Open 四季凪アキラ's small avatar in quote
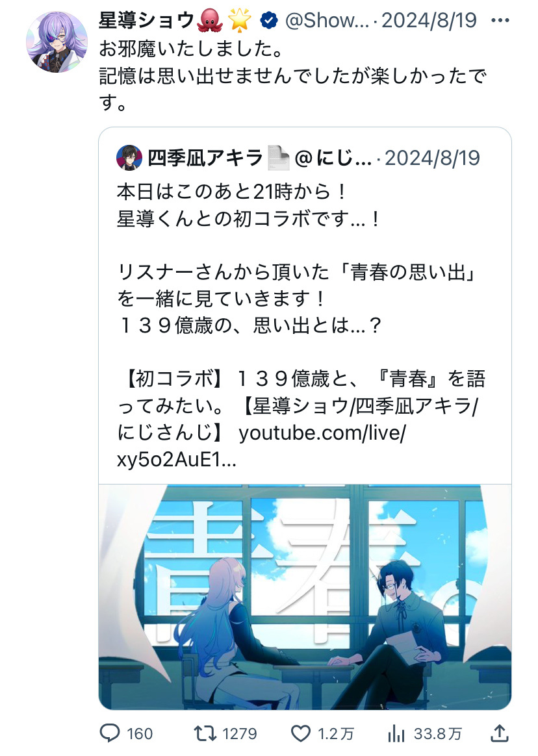This screenshot has height=756, width=538. [x=129, y=158]
